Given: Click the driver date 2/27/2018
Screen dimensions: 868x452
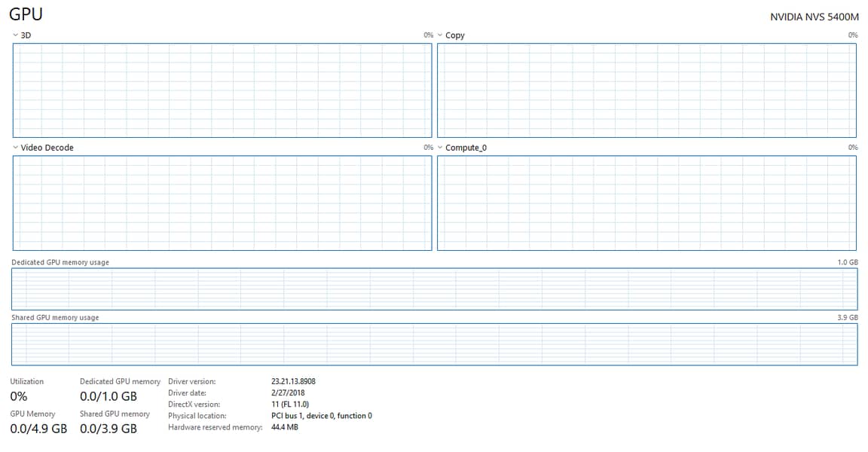Looking at the screenshot, I should click(288, 393).
